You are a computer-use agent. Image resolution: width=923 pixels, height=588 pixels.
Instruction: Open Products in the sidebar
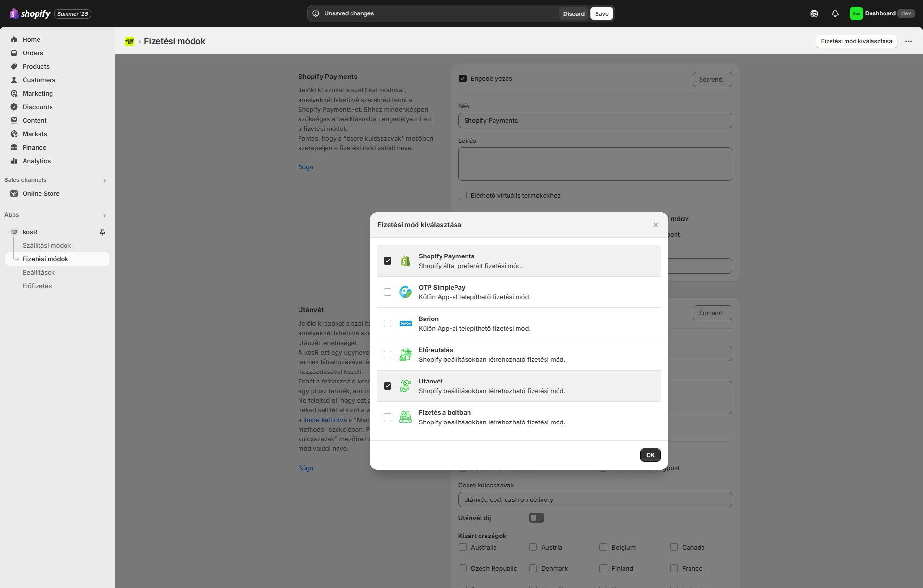(x=36, y=66)
